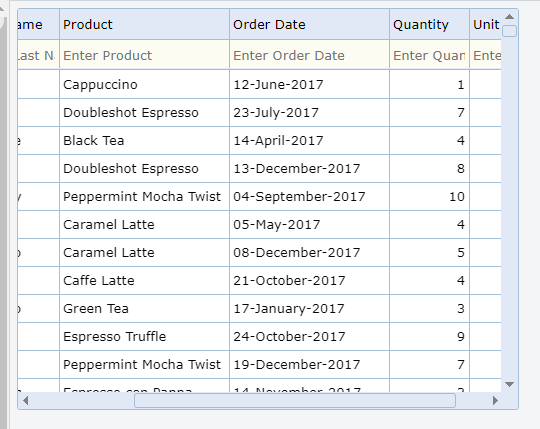This screenshot has height=429, width=540.
Task: Click the scroll left arrow icon
Action: click(x=25, y=400)
